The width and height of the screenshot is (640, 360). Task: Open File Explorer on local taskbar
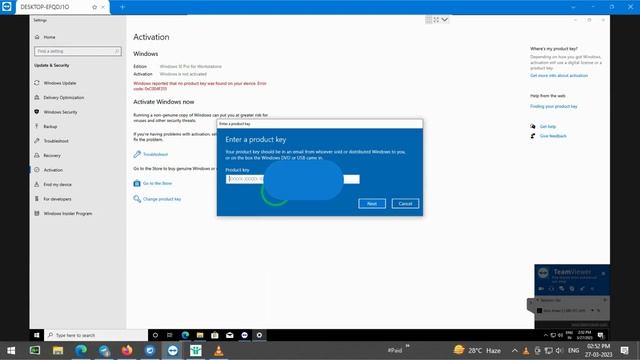pyautogui.click(x=58, y=351)
